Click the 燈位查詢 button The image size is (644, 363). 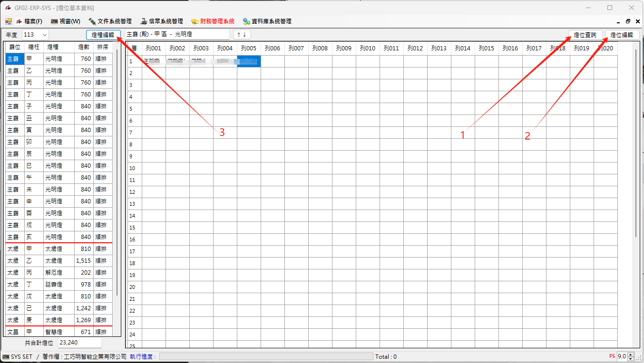[x=585, y=35]
